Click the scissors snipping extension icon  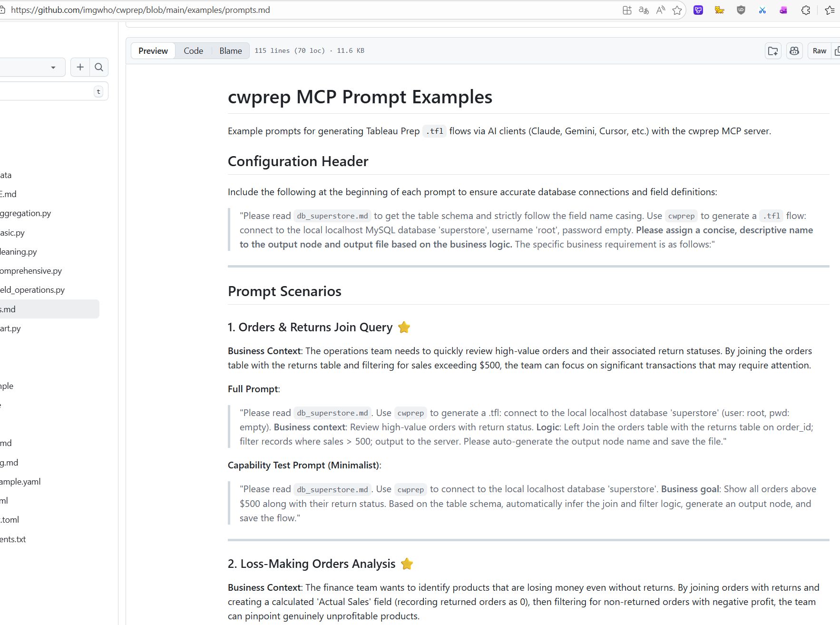point(762,10)
